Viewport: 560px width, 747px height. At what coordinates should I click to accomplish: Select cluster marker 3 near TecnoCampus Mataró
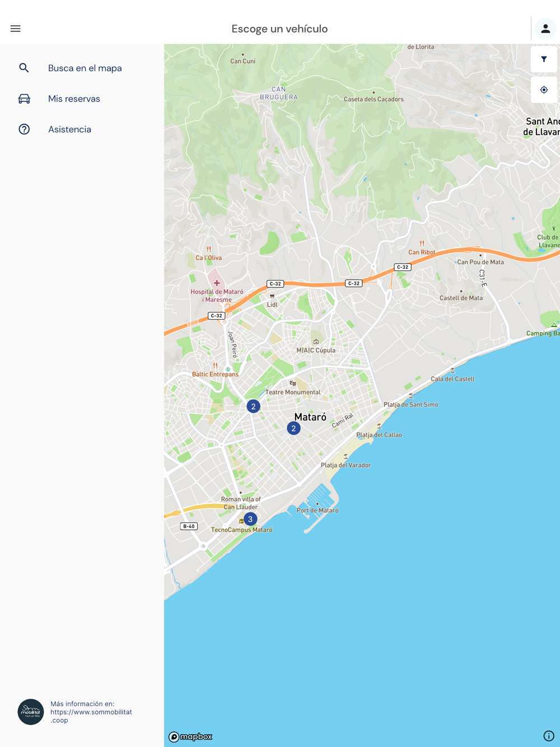click(x=250, y=519)
